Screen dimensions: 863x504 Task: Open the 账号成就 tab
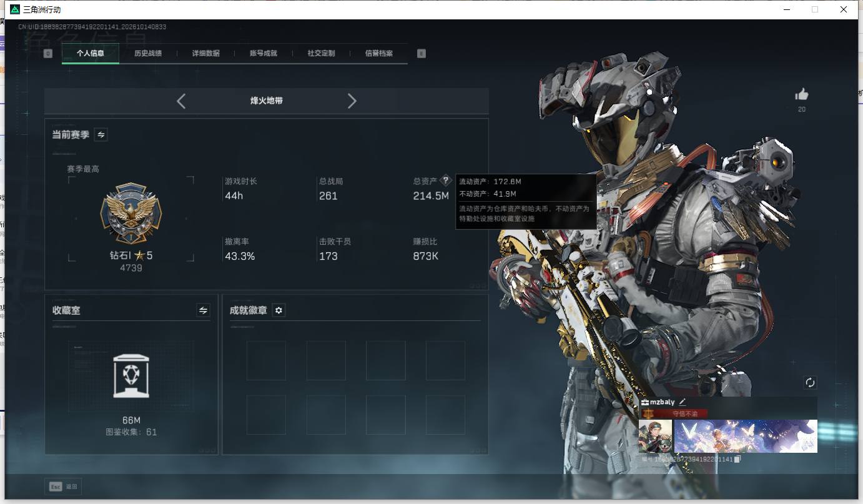pyautogui.click(x=264, y=54)
